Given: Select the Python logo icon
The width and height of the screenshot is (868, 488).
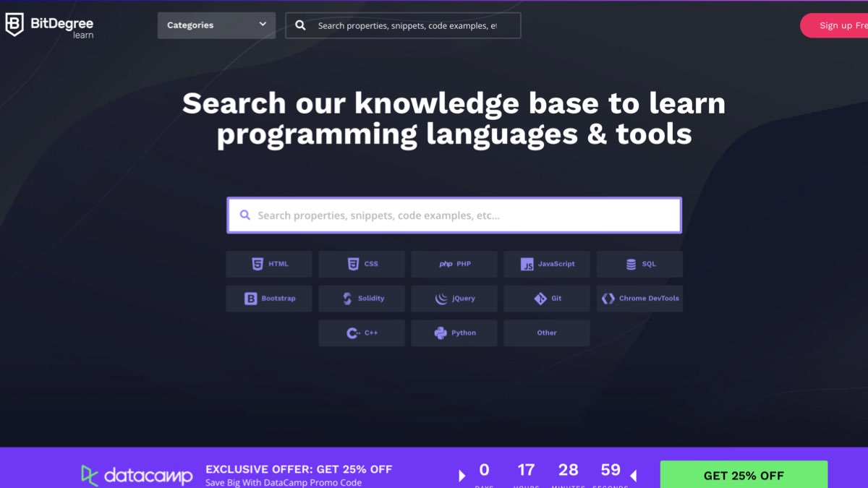Looking at the screenshot, I should (441, 333).
